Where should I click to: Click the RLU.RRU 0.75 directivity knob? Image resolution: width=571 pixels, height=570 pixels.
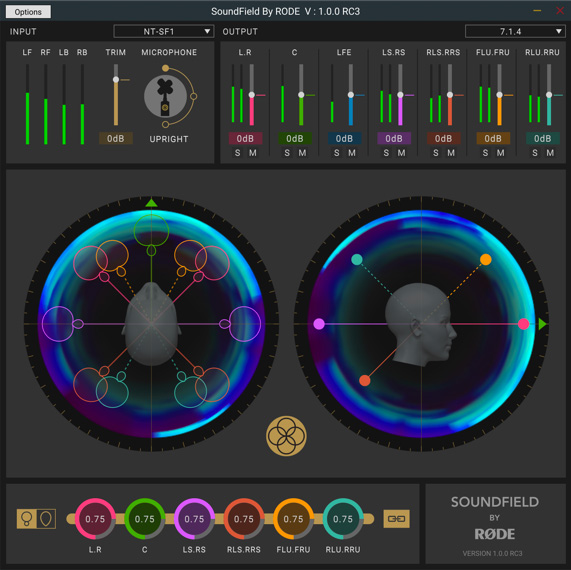click(x=343, y=519)
